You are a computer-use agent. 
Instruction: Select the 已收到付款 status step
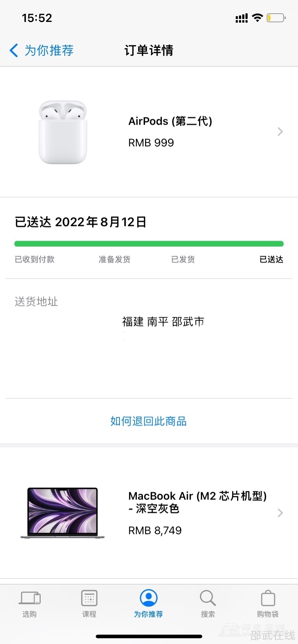(x=34, y=259)
